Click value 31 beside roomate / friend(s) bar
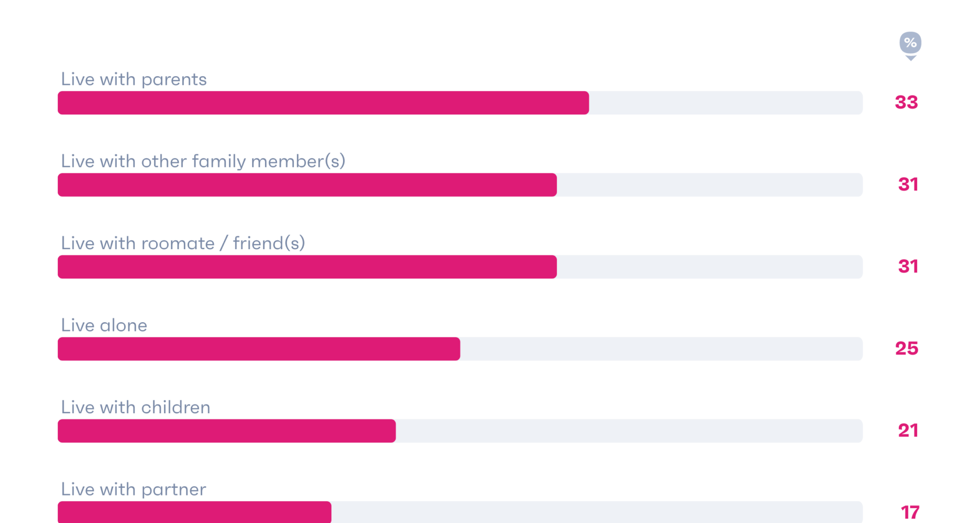980x523 pixels. pyautogui.click(x=908, y=266)
